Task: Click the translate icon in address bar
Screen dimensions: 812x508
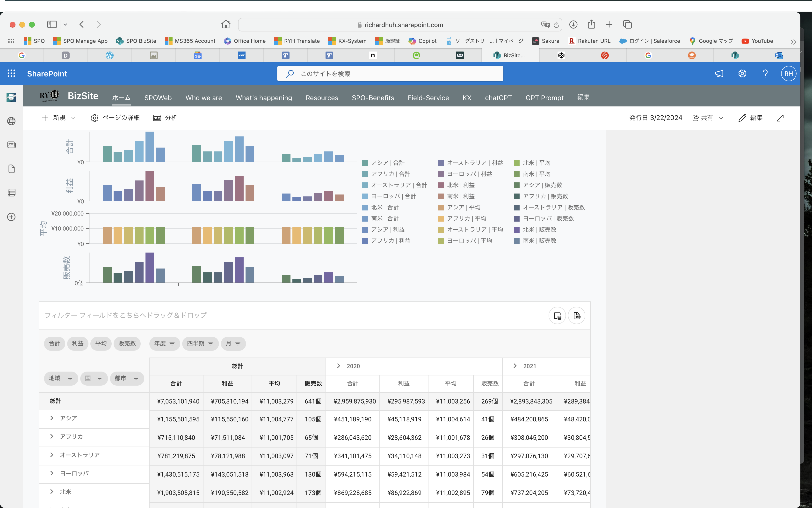Action: pos(545,24)
